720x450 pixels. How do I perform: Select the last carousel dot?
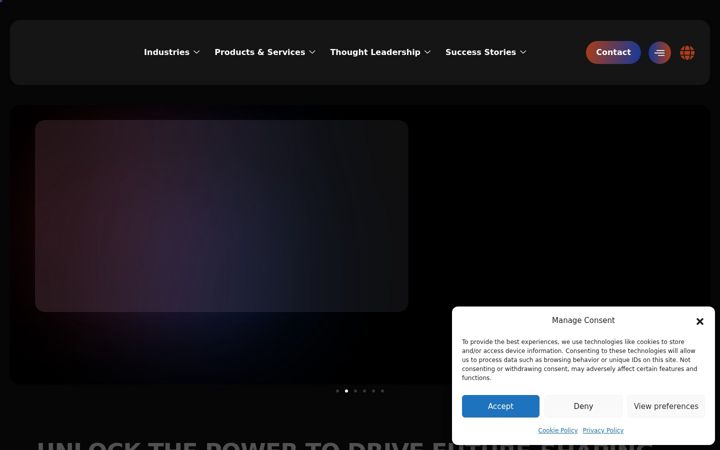click(382, 391)
